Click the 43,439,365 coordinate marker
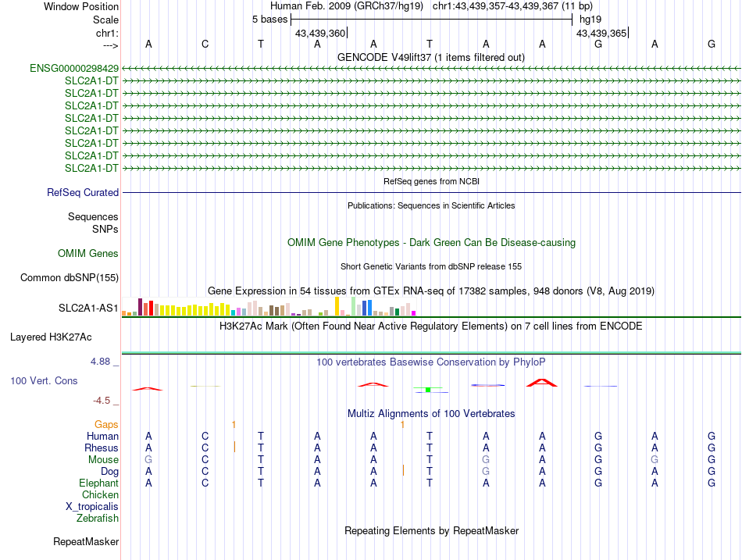The image size is (742, 560). point(601,33)
